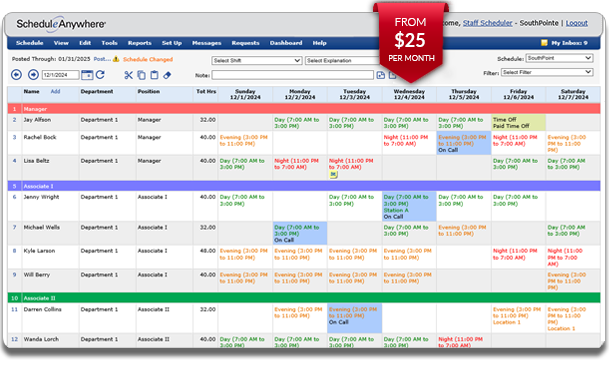Open the Schedule menu
The width and height of the screenshot is (609, 369).
(x=30, y=43)
